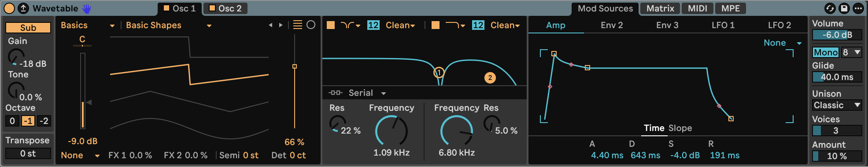Open the envelope loop mode None dropdown
Image resolution: width=868 pixels, height=167 pixels.
[x=782, y=43]
